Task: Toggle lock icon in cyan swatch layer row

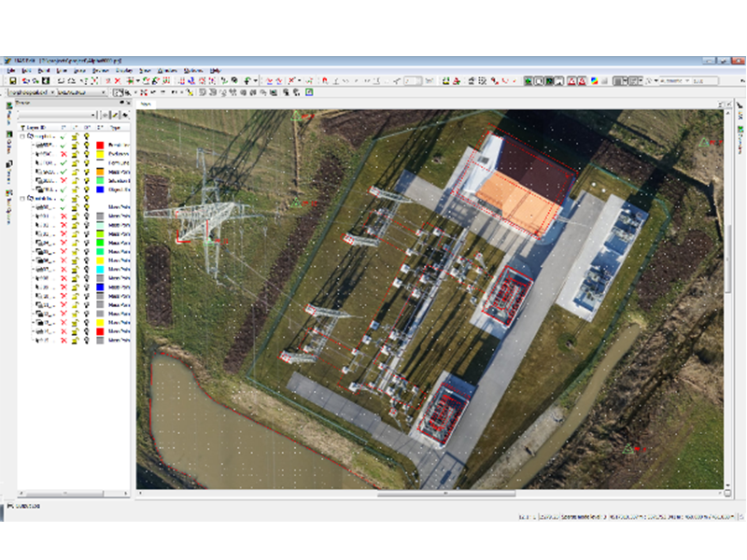Action: click(75, 270)
